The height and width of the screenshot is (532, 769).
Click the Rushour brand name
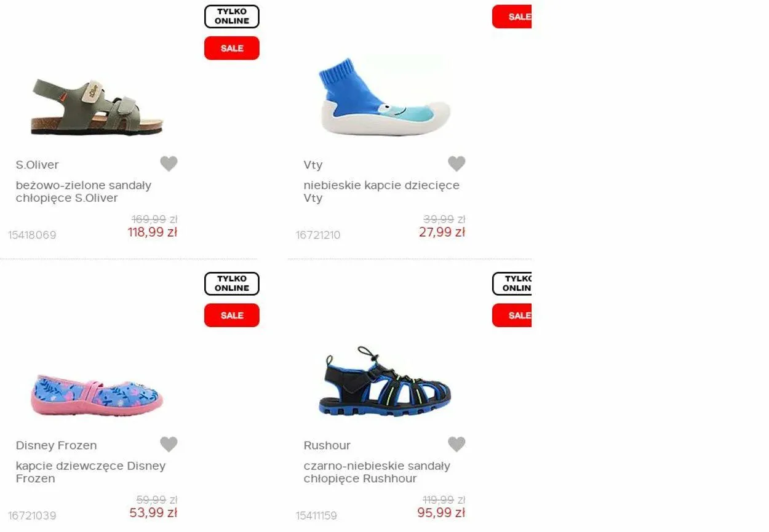tap(327, 445)
